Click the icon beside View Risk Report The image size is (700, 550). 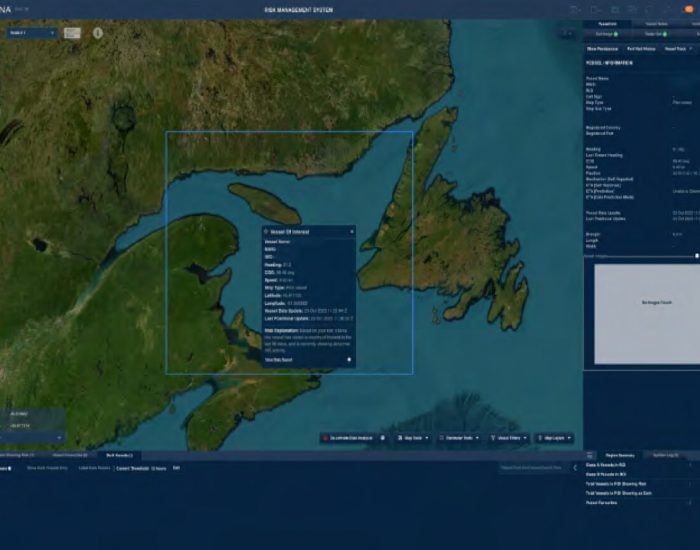point(349,359)
